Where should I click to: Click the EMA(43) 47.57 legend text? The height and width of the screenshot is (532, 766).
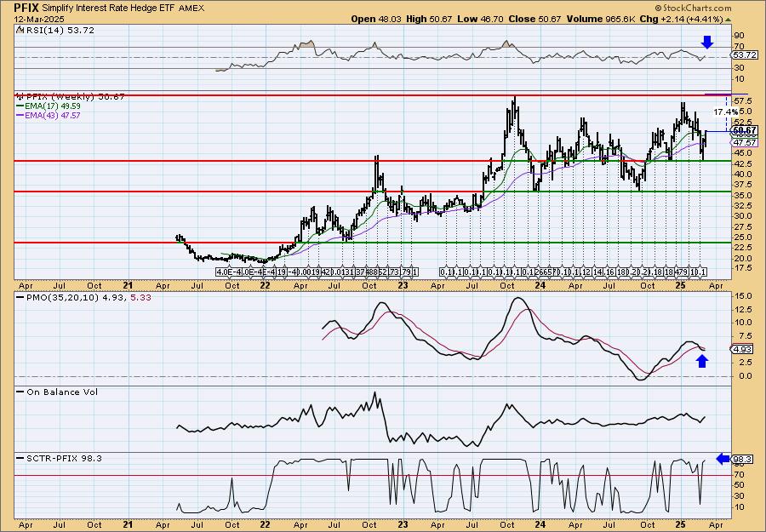click(x=53, y=116)
